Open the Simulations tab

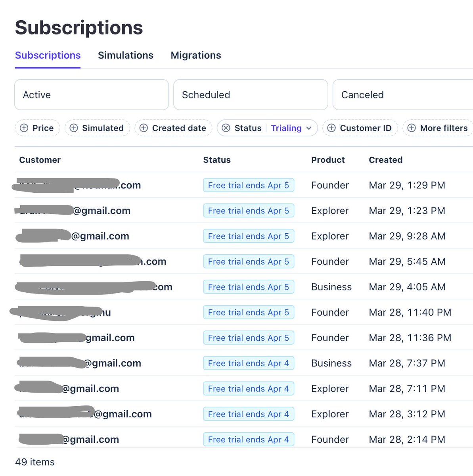[126, 55]
